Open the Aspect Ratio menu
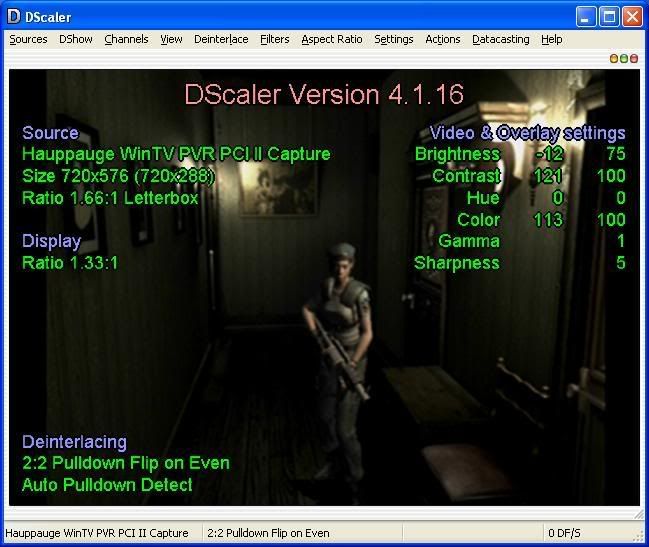Image resolution: width=649 pixels, height=547 pixels. [332, 39]
